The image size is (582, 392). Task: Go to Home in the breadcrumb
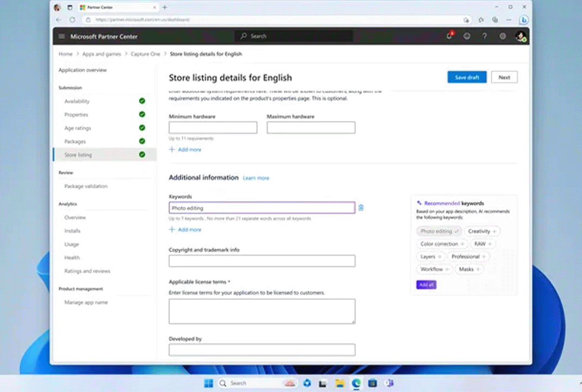[x=65, y=54]
